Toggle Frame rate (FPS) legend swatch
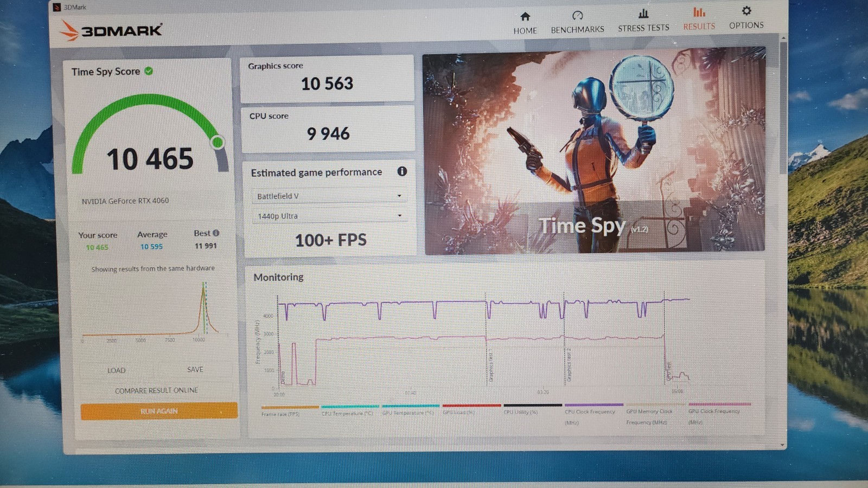 coord(290,407)
